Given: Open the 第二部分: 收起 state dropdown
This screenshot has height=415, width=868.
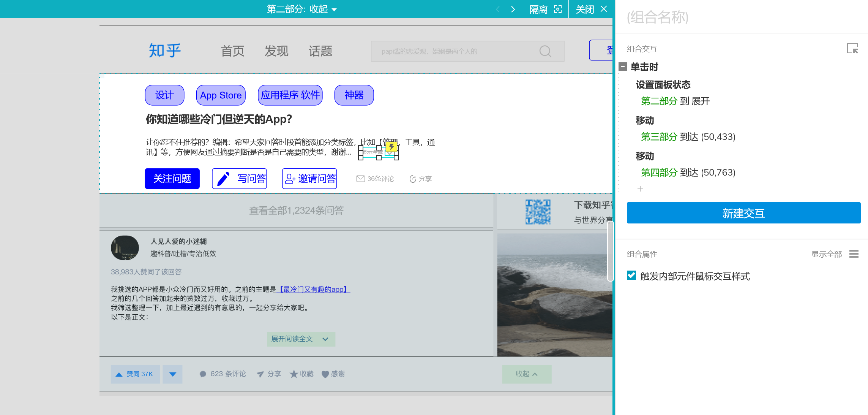Looking at the screenshot, I should (x=301, y=9).
